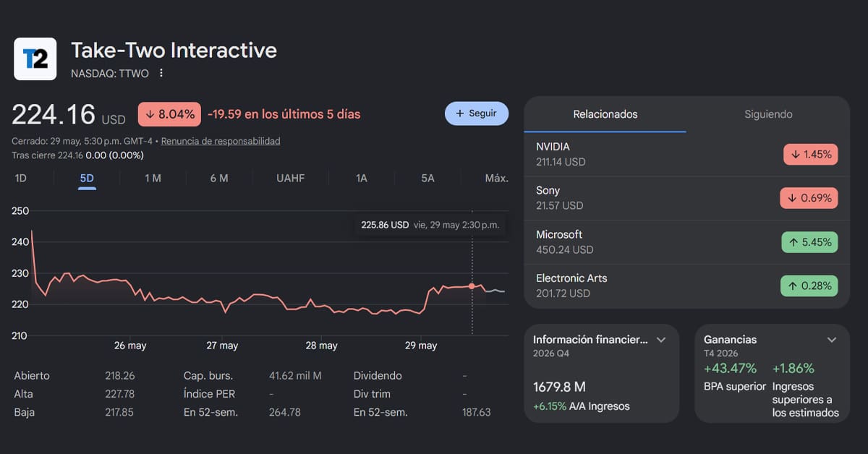Expand the Información financiera dropdown
This screenshot has height=454, width=868.
coord(661,340)
